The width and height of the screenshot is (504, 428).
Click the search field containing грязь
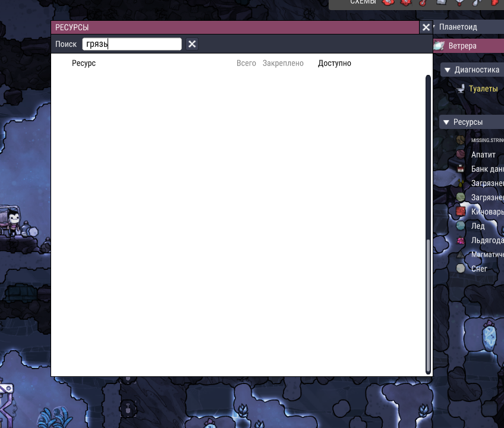pos(132,44)
